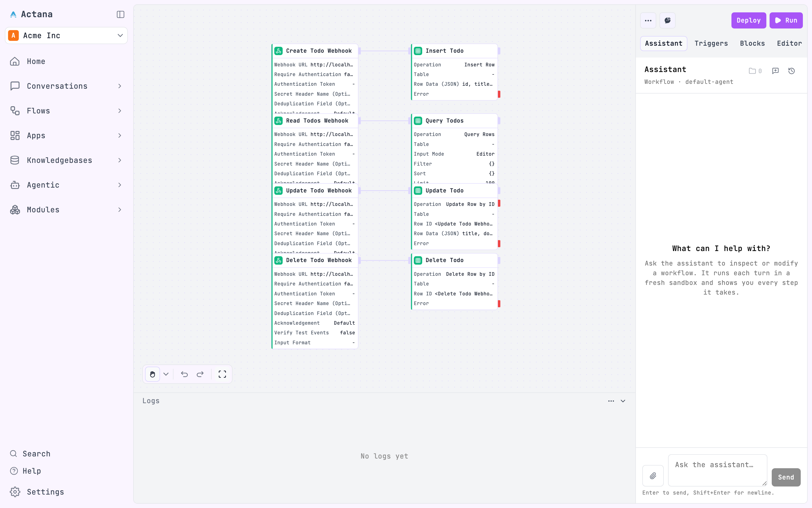Select the Insert Todo table icon
Screen dimensions: 812x508
418,51
